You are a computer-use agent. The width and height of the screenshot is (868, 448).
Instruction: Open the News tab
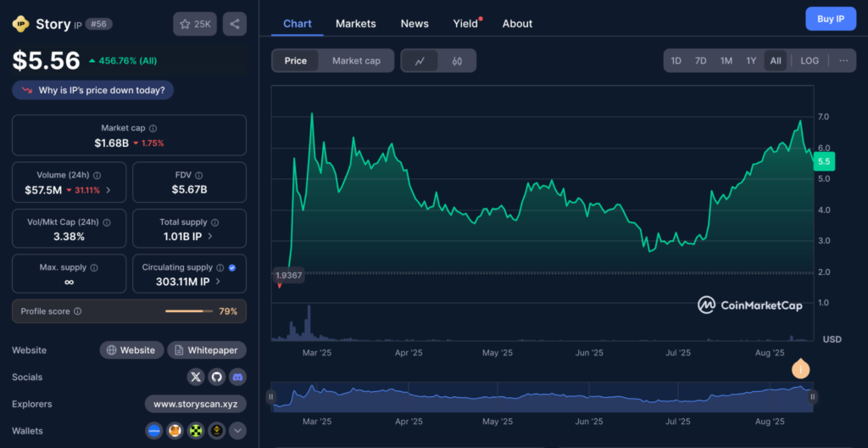click(x=415, y=24)
